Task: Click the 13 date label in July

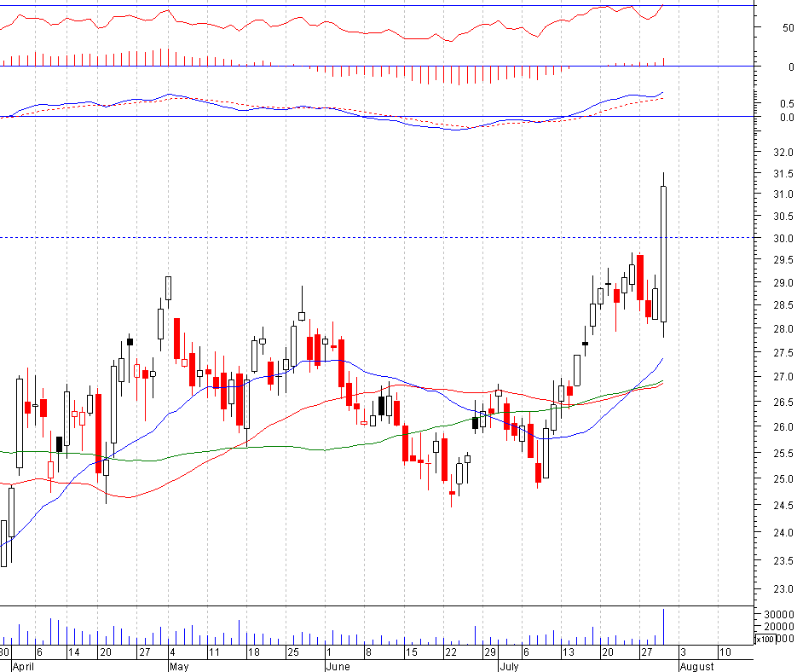Action: coord(568,652)
